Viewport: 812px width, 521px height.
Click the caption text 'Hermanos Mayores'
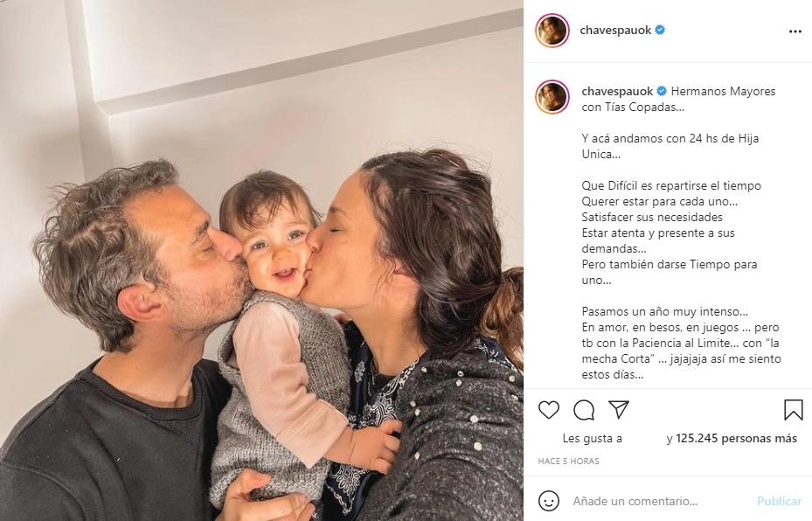tap(723, 91)
